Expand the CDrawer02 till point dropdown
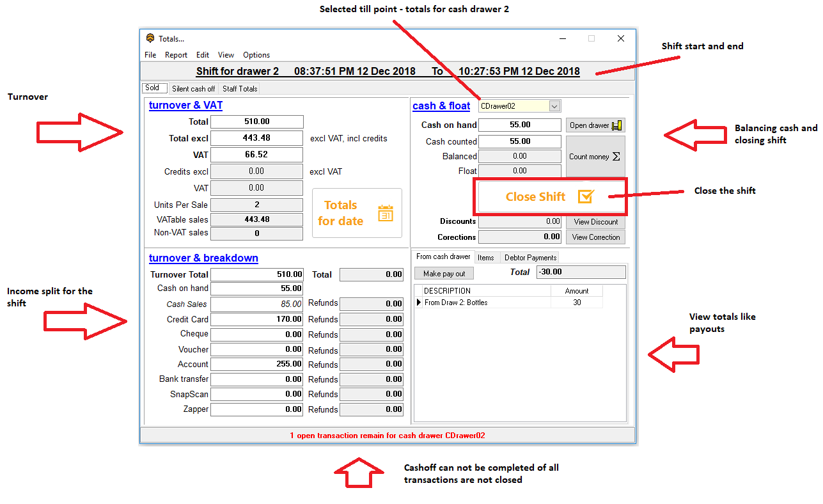Viewport: 823px width, 504px height. pyautogui.click(x=554, y=106)
